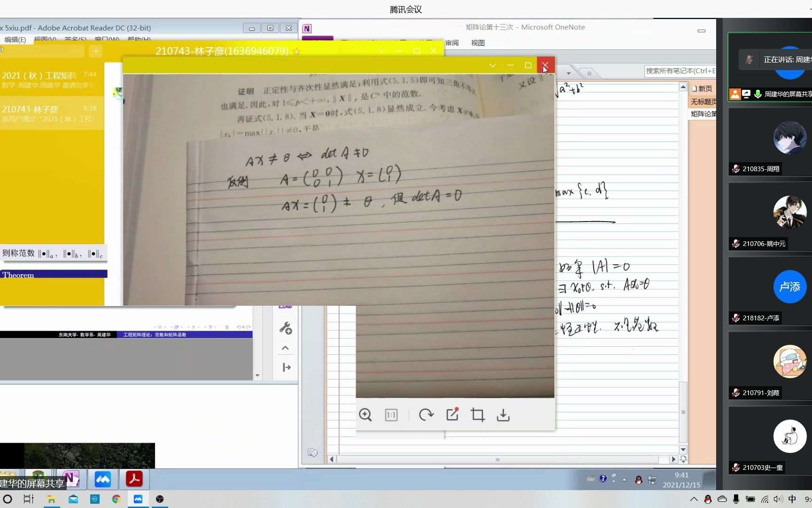
Task: Add new page via 新页 in OneNote
Action: point(702,88)
